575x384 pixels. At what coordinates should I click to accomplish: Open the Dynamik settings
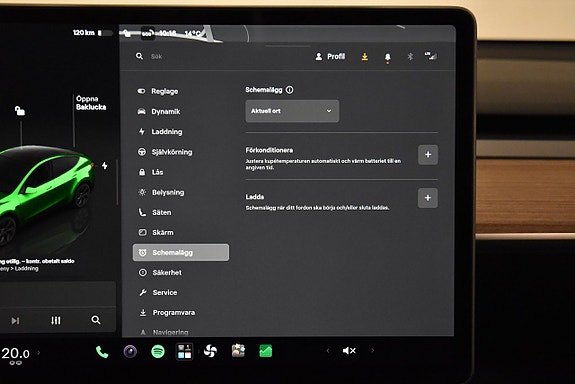(159, 111)
